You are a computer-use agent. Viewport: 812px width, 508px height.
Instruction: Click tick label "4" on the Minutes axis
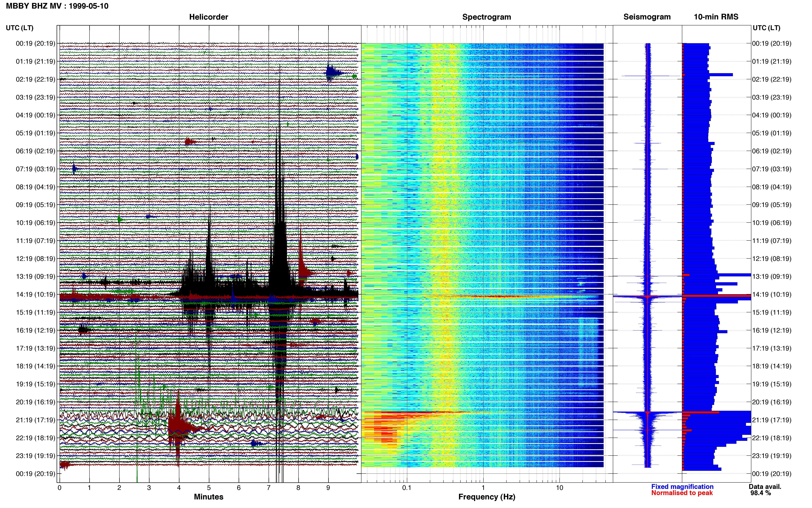tap(179, 488)
